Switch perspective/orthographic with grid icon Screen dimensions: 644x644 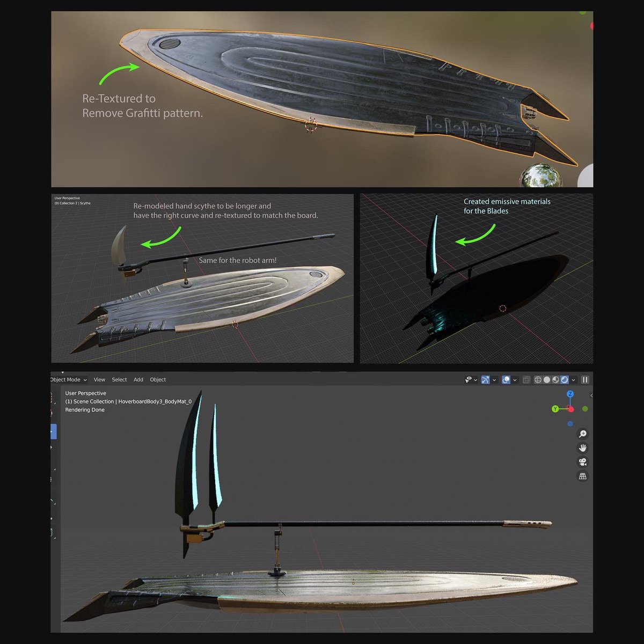583,476
